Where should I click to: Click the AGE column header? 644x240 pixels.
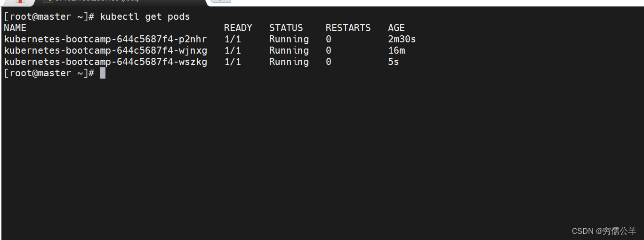pos(396,28)
